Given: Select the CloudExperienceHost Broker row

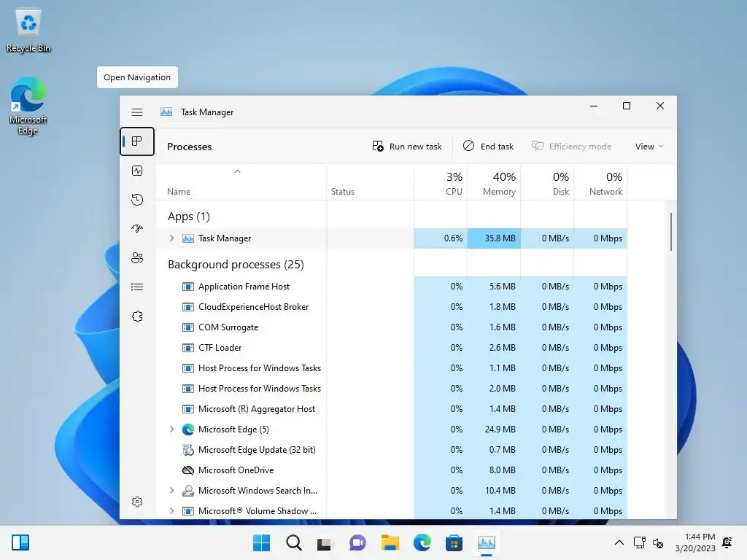Looking at the screenshot, I should [x=392, y=307].
